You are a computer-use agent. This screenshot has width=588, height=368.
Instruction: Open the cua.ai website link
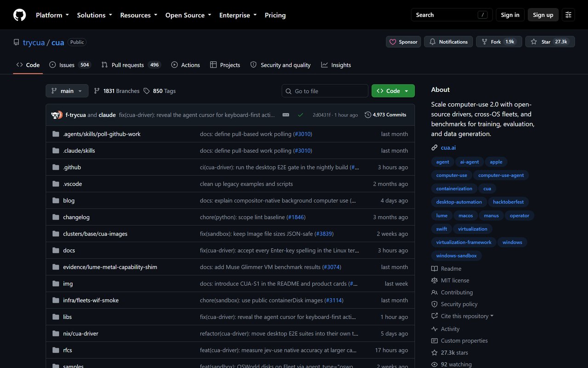[448, 148]
